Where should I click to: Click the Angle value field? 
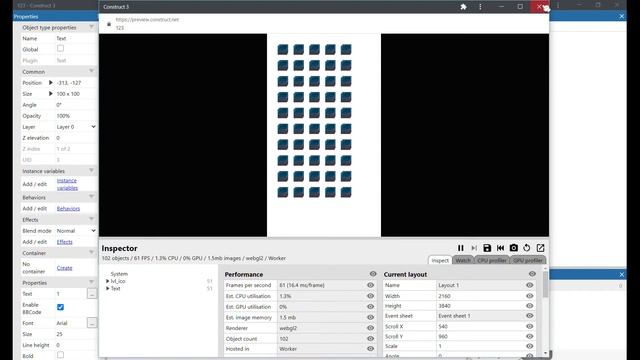[x=76, y=105]
